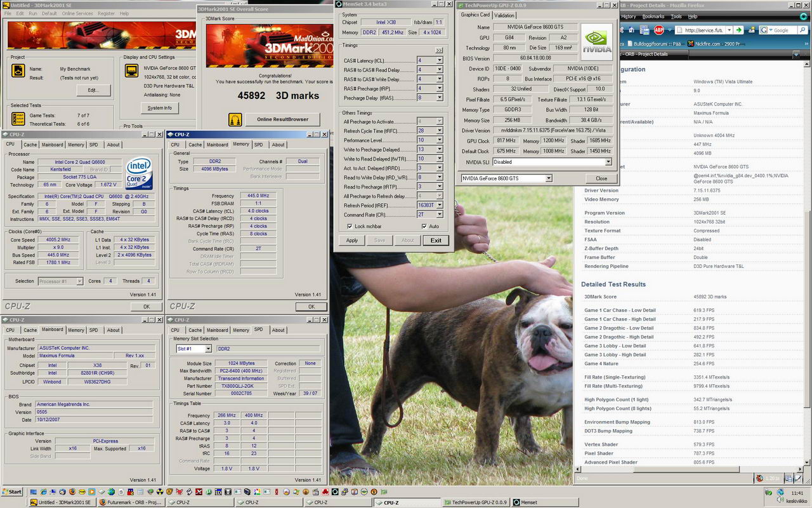
Task: Click the Untitled - 3DMark2001 SE taskbar button
Action: (x=62, y=502)
